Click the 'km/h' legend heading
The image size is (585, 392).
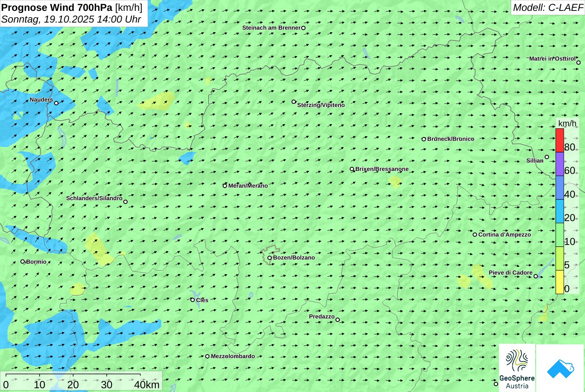pos(567,123)
